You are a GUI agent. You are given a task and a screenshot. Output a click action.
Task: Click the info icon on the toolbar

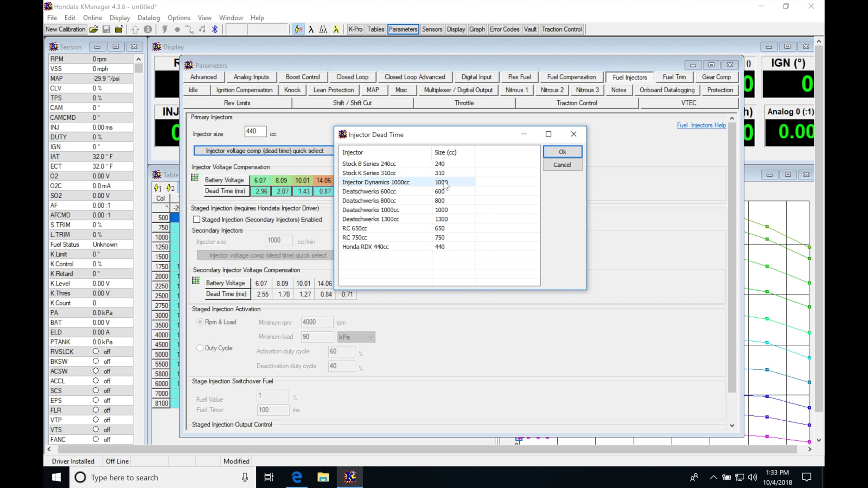tap(148, 29)
